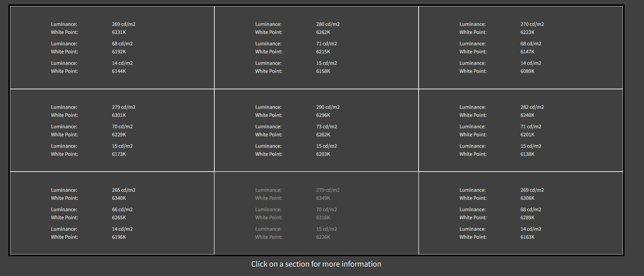Click the 6203K reading in center section
This screenshot has height=276, width=644.
tap(323, 154)
